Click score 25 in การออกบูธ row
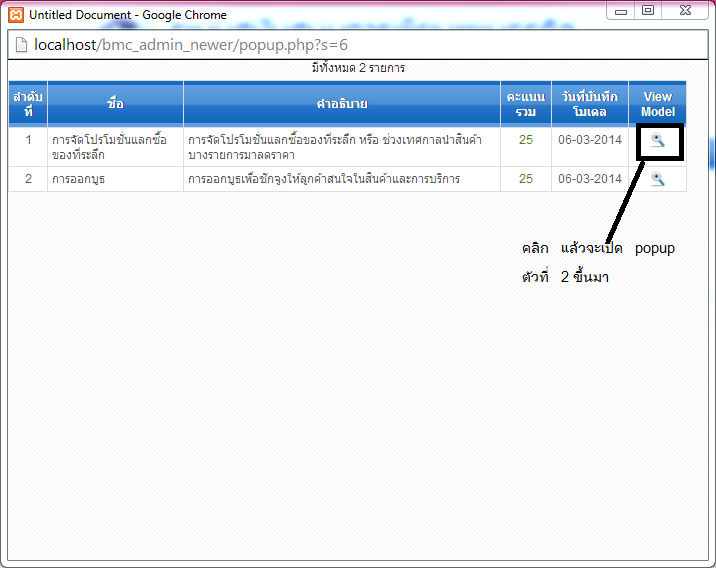Viewport: 716px width, 568px height. 526,179
